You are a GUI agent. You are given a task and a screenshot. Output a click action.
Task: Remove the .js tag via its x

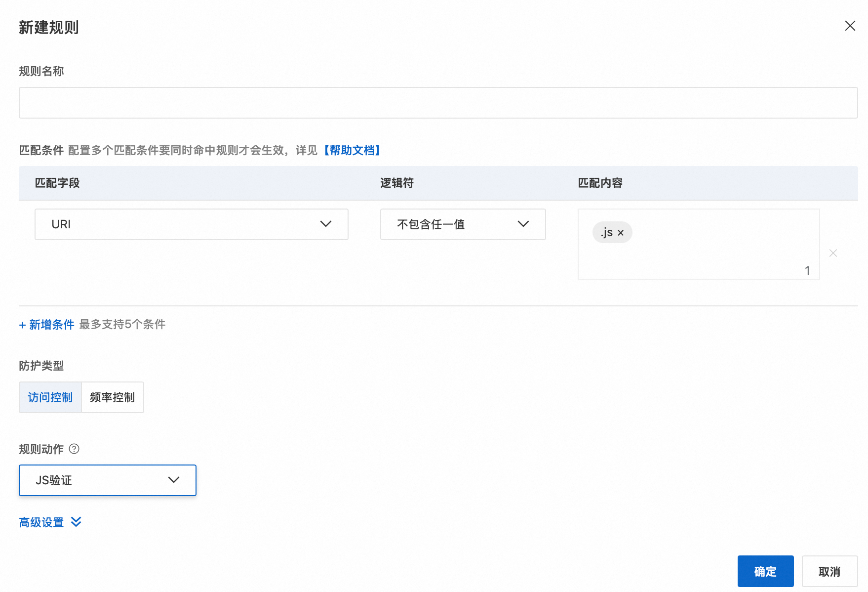[621, 233]
